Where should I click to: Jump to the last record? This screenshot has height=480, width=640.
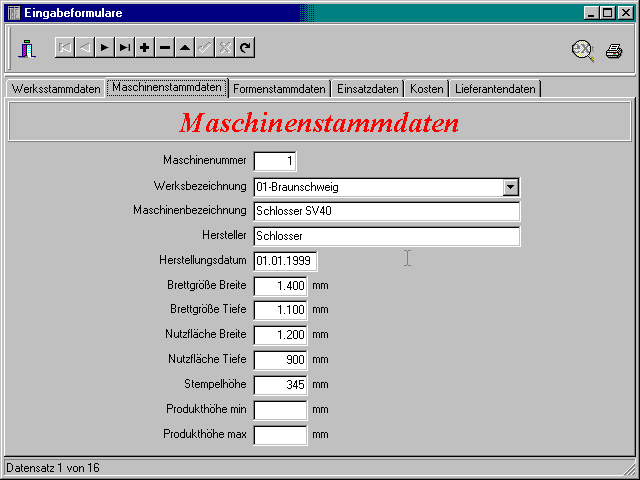pos(124,47)
